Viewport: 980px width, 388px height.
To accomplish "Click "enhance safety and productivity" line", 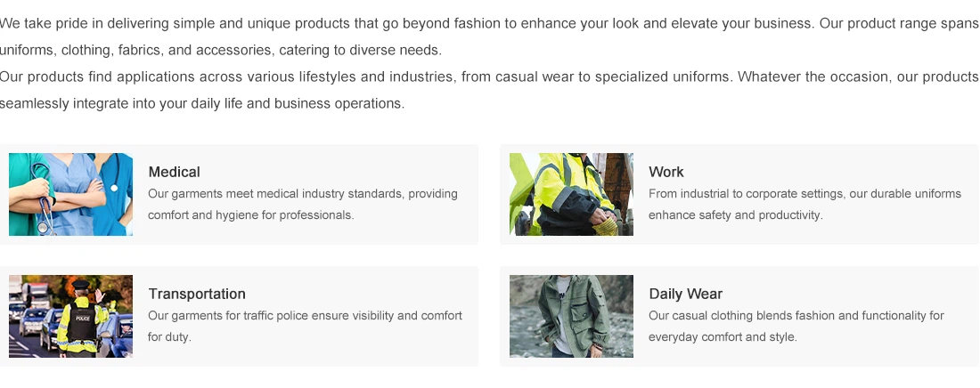I will tap(735, 215).
